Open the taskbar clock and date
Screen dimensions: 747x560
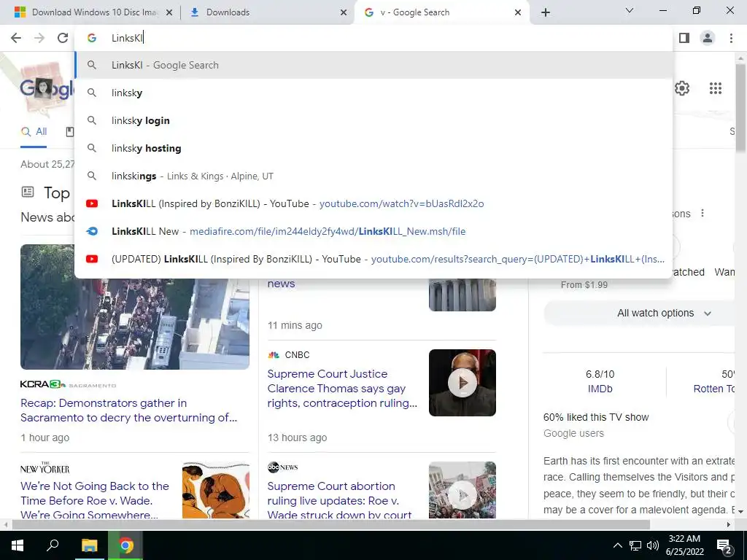684,545
